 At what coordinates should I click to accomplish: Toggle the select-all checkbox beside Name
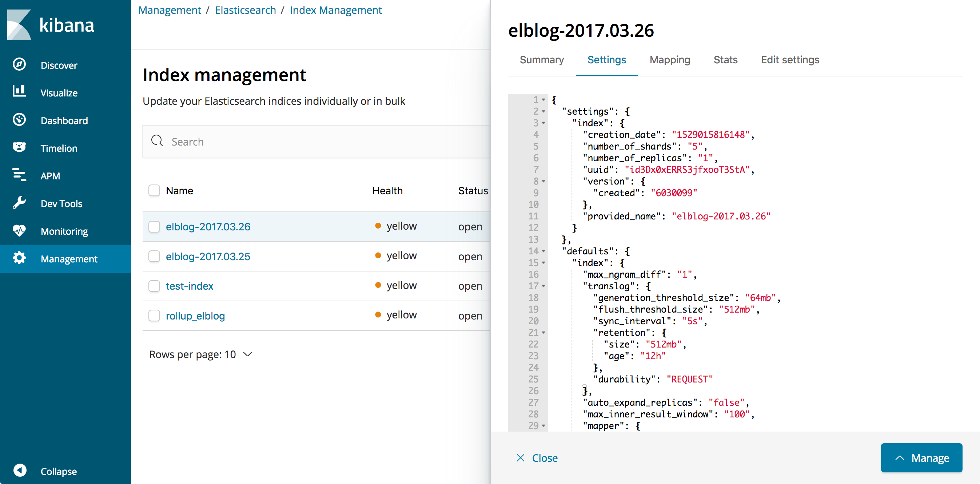pos(154,190)
